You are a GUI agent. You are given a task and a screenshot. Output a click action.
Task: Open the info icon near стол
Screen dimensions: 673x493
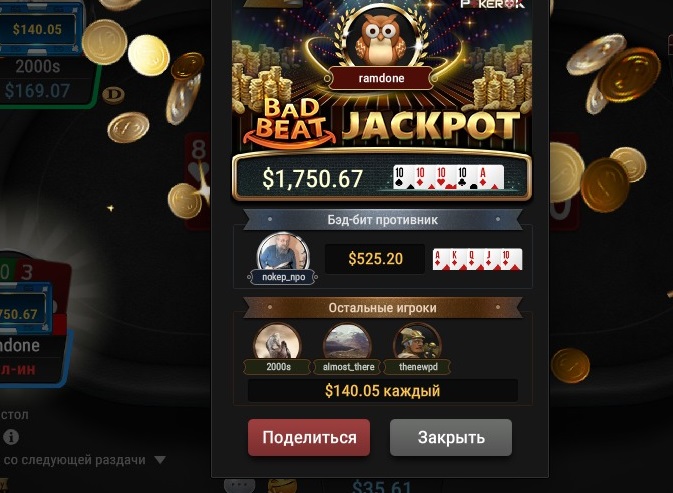click(x=11, y=437)
